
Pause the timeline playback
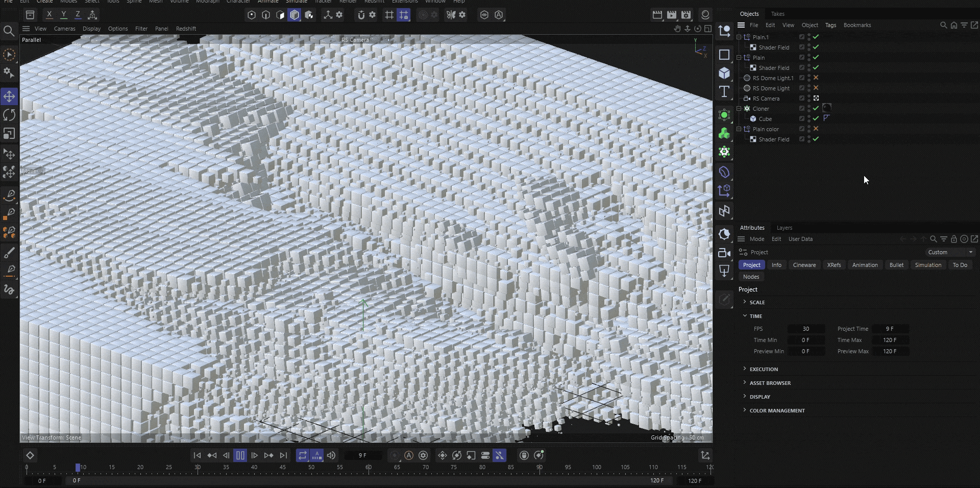(240, 455)
